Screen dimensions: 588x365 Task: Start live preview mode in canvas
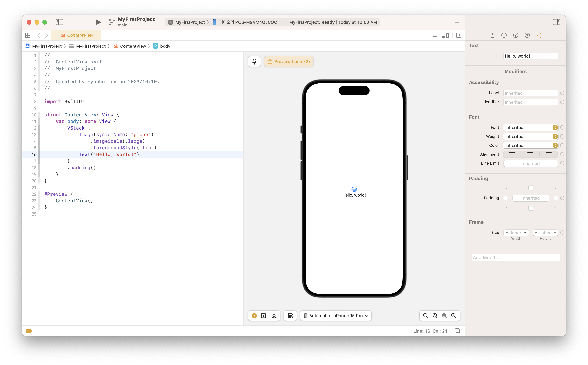point(254,316)
